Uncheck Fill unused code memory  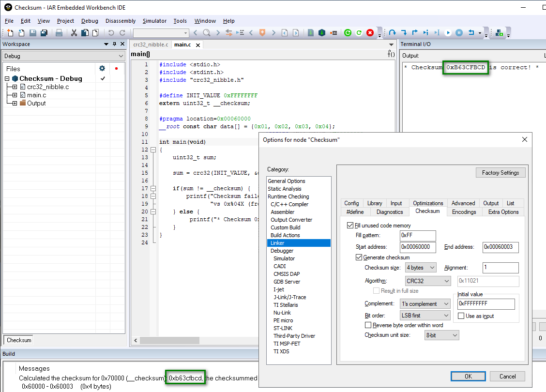pos(350,226)
